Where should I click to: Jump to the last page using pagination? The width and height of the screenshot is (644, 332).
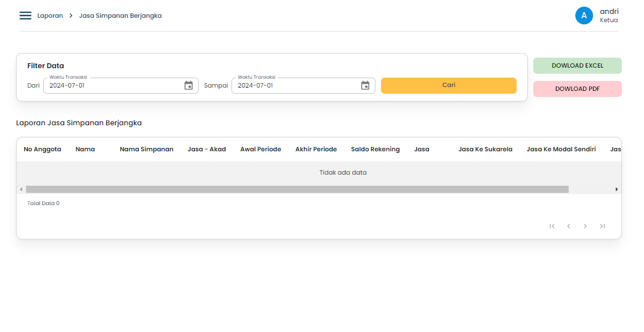pos(602,226)
